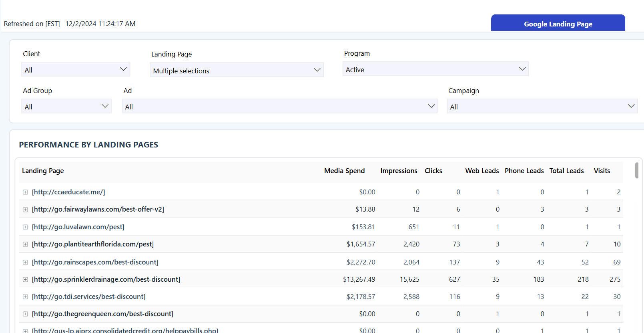Open the Client filter dropdown

click(76, 70)
